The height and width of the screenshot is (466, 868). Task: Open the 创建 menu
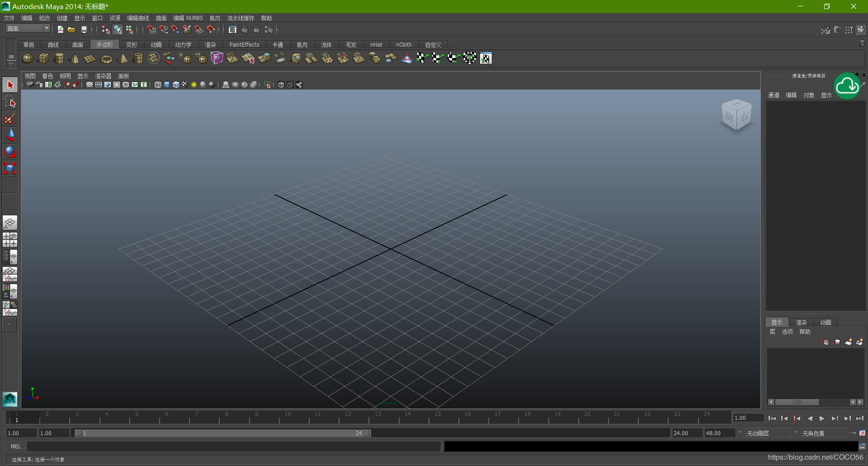pos(62,18)
